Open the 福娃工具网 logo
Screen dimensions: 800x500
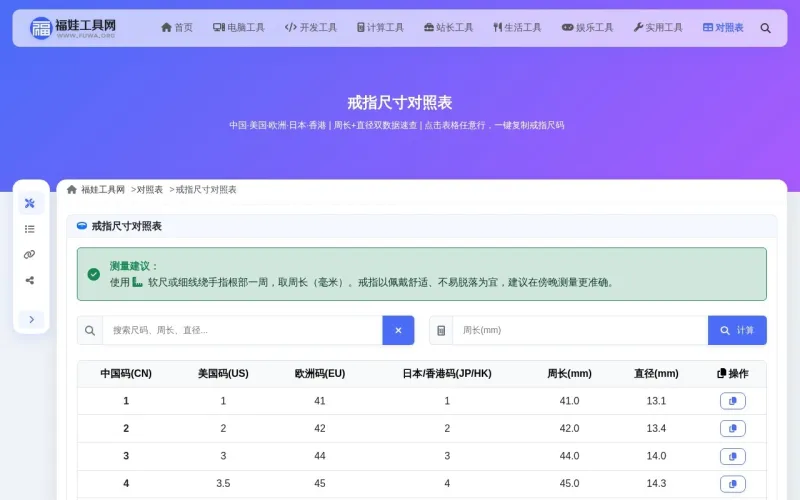click(72, 28)
